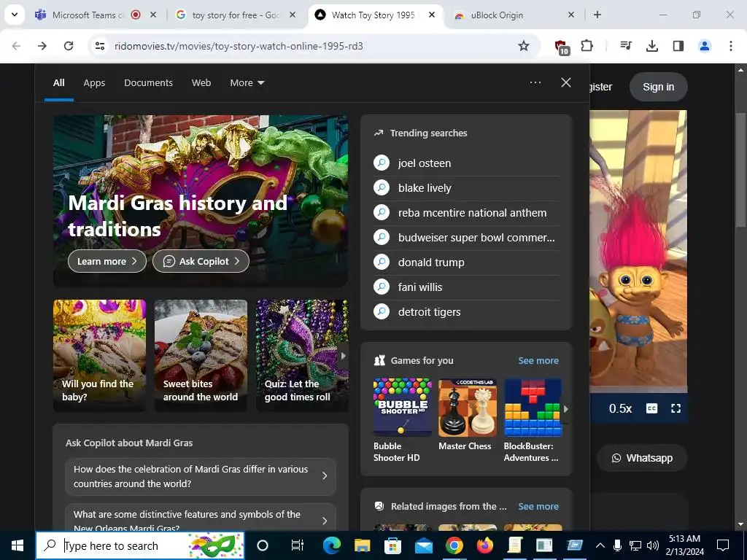The image size is (747, 560).
Task: Open the Will you find the baby card
Action: pyautogui.click(x=99, y=355)
